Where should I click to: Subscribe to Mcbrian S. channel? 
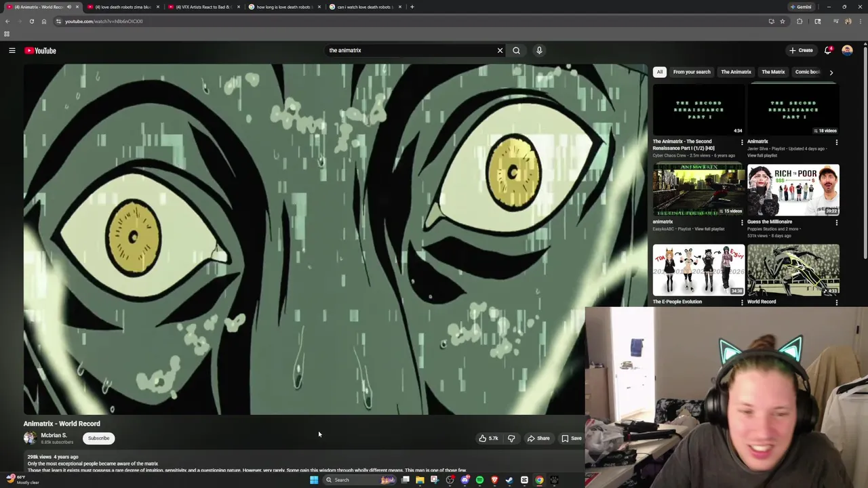(98, 438)
